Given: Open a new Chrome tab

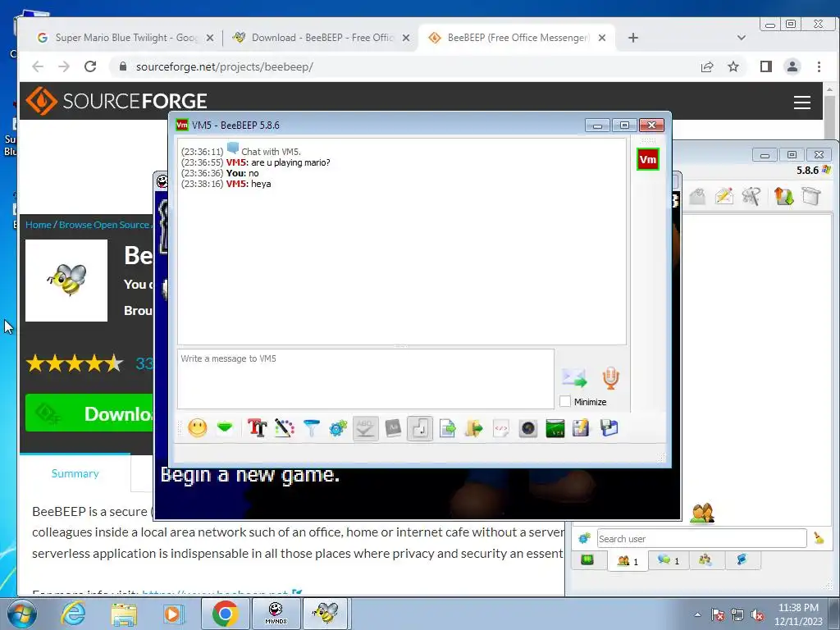Looking at the screenshot, I should (633, 38).
